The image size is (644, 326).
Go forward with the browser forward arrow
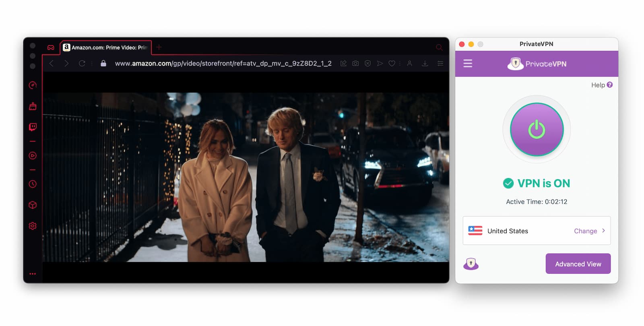tap(66, 64)
